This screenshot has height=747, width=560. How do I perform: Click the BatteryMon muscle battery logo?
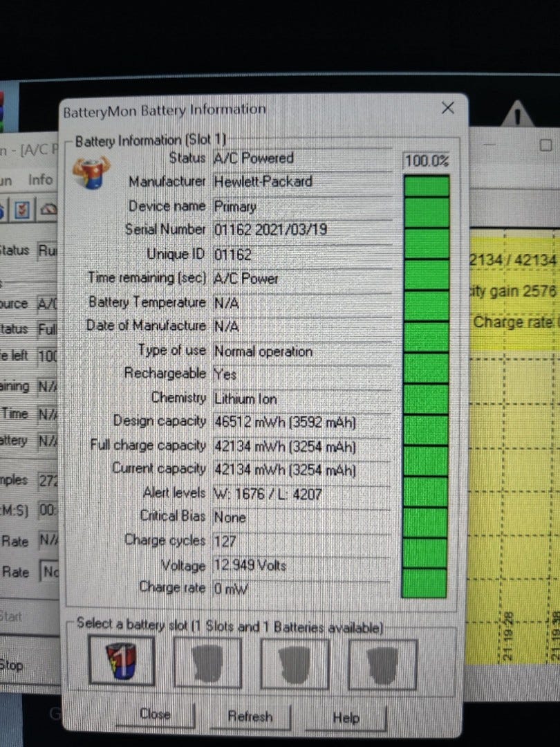[x=91, y=172]
